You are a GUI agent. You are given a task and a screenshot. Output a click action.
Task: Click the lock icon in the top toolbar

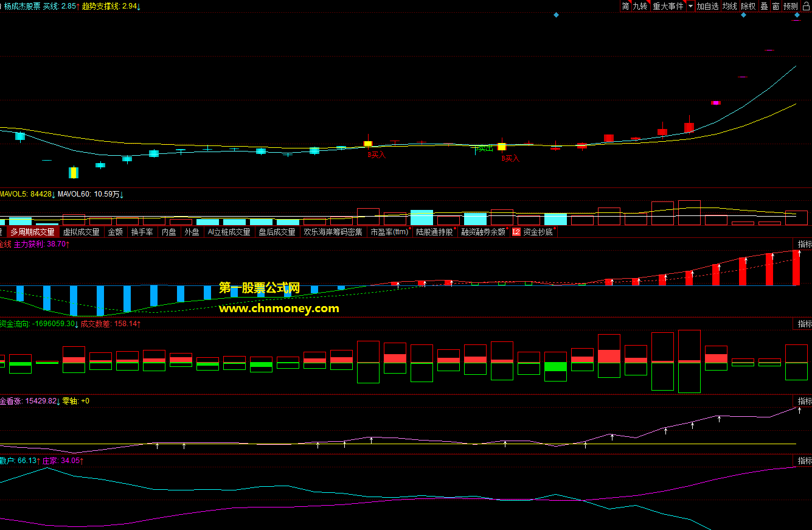coord(806,6)
